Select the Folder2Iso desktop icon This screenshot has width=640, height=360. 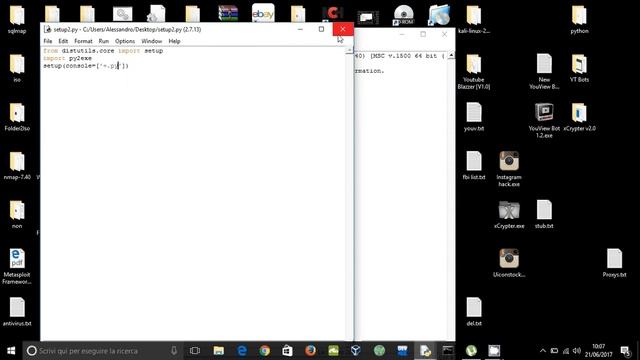[17, 117]
